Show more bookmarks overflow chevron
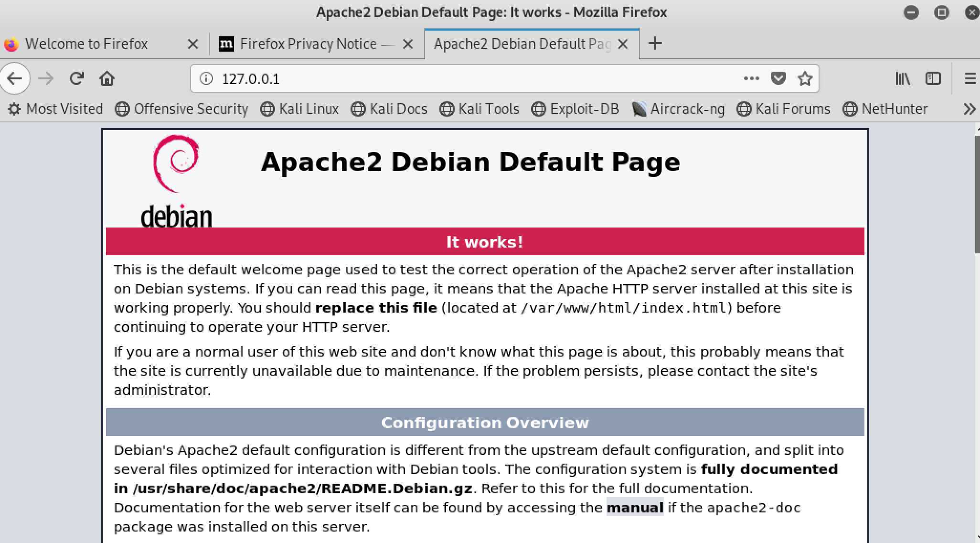The height and width of the screenshot is (543, 980). click(x=969, y=109)
